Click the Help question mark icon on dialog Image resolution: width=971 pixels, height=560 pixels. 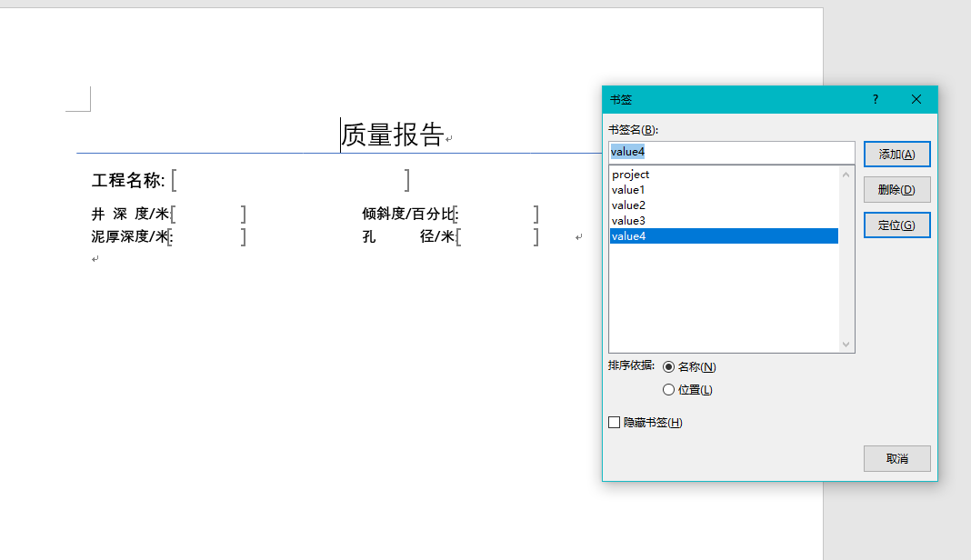[x=874, y=99]
